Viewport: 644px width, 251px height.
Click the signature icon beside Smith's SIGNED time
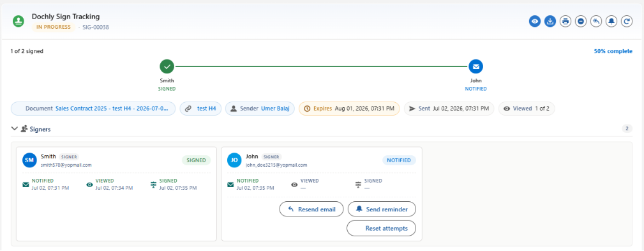[153, 185]
